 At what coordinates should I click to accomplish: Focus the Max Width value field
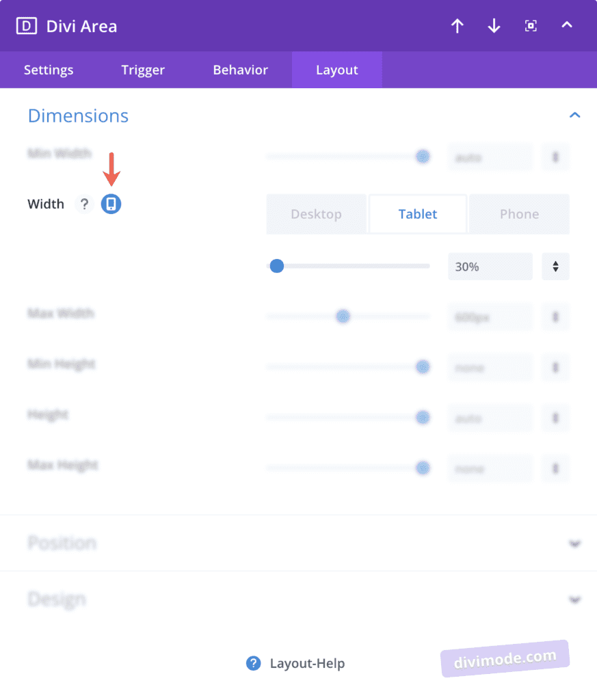click(490, 317)
